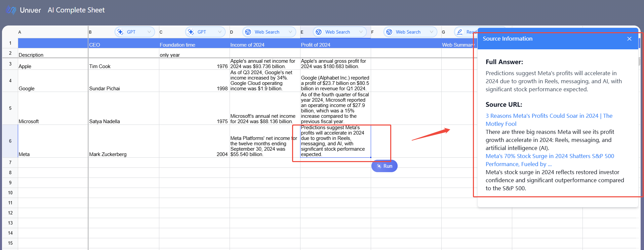Image resolution: width=644 pixels, height=250 pixels.
Task: Click the Foundation time header cell
Action: (194, 43)
